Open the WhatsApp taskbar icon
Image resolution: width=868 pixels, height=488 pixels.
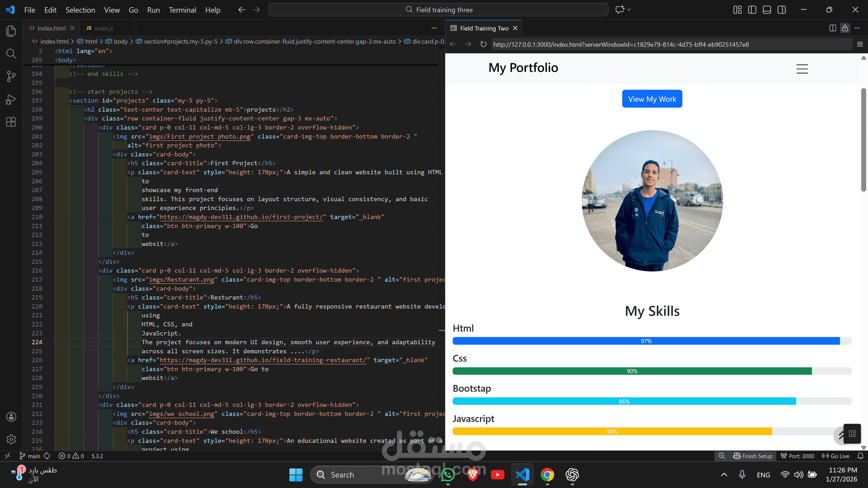click(x=448, y=474)
